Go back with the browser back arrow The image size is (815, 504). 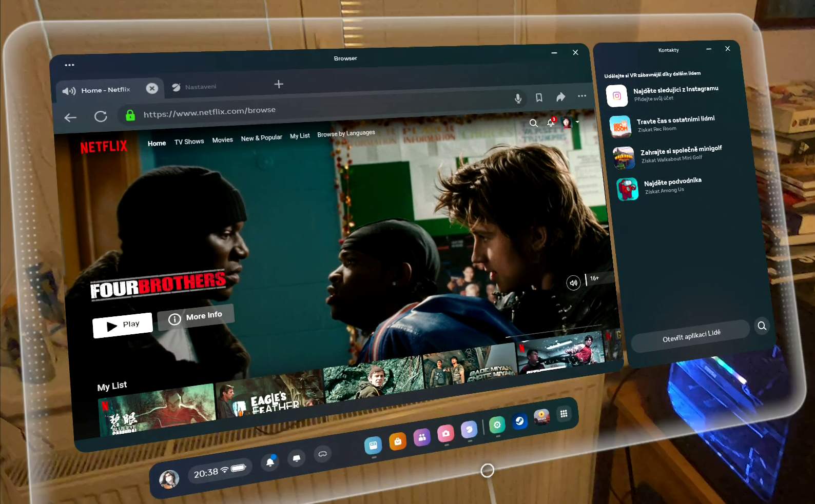coord(70,117)
